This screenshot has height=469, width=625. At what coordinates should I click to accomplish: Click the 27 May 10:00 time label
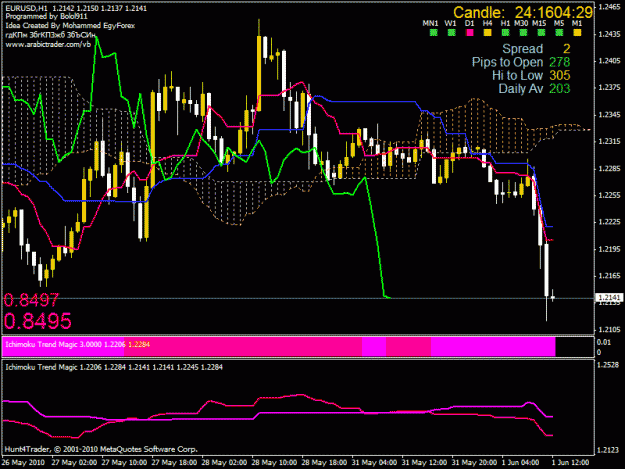coord(124,463)
